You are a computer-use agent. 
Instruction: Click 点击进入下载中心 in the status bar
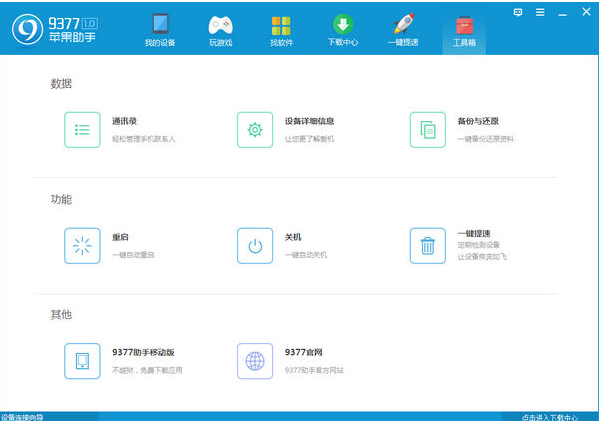point(550,417)
